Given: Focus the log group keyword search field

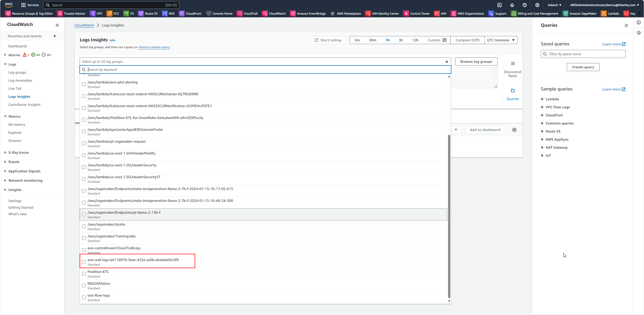Looking at the screenshot, I should [265, 70].
